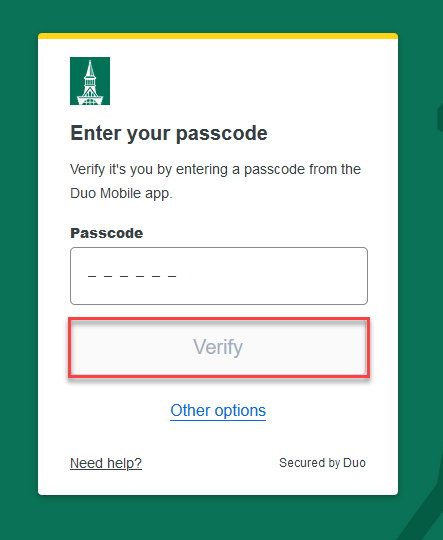Click the Passcode field label

coord(106,233)
